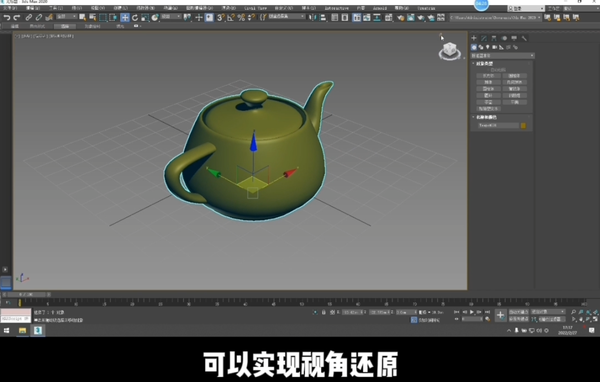Image resolution: width=600 pixels, height=382 pixels.
Task: Select the Cameras category icon
Action: click(x=495, y=47)
